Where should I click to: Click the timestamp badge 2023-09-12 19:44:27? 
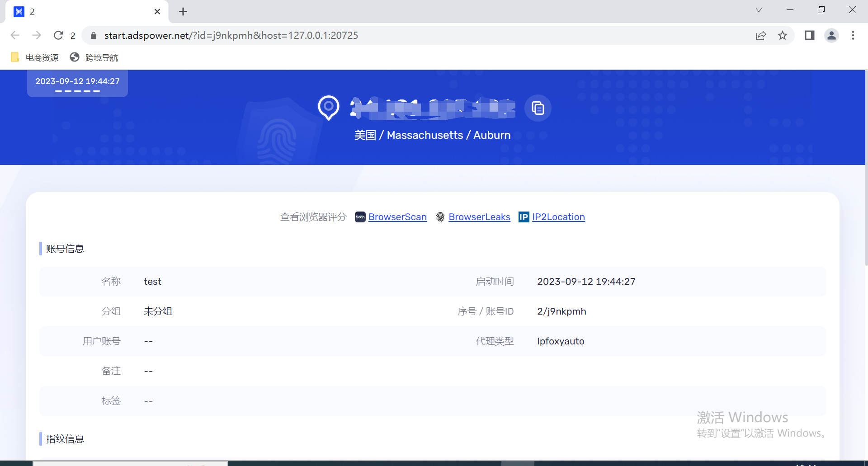(x=77, y=83)
